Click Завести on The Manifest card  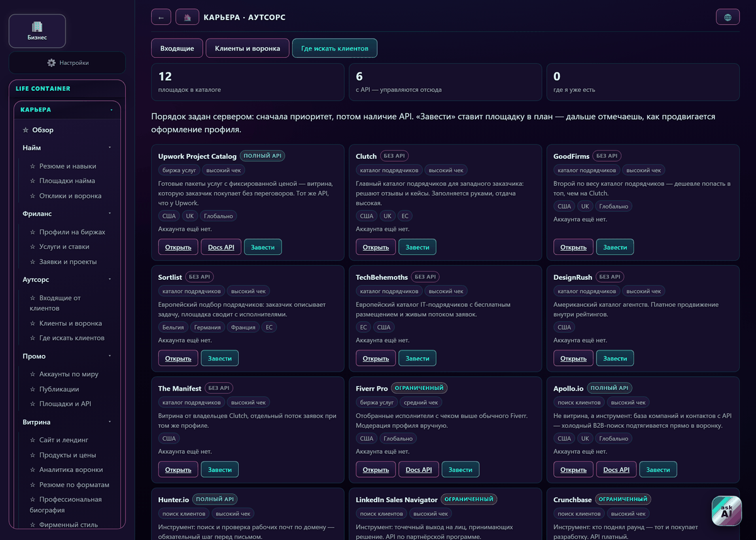click(x=220, y=469)
